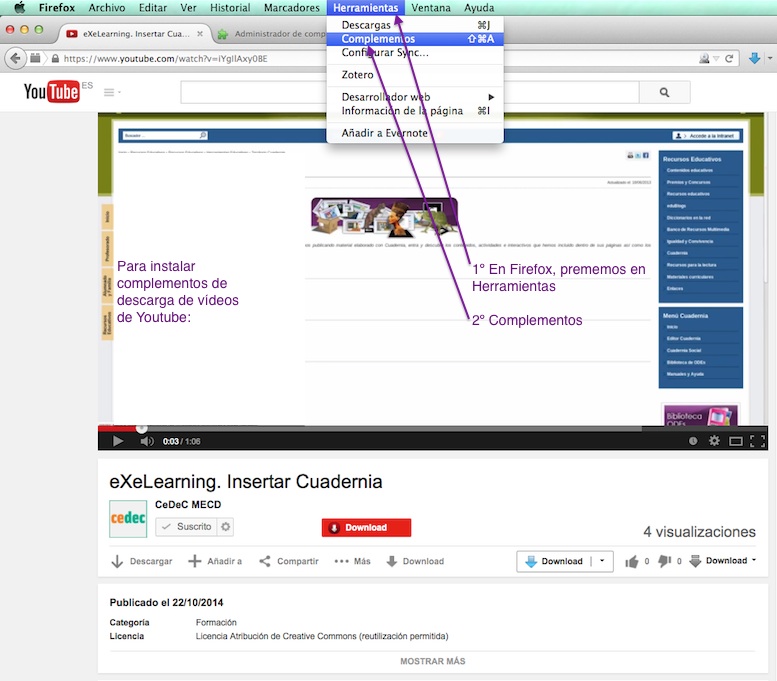
Task: Click Añadir a button
Action: coord(216,561)
